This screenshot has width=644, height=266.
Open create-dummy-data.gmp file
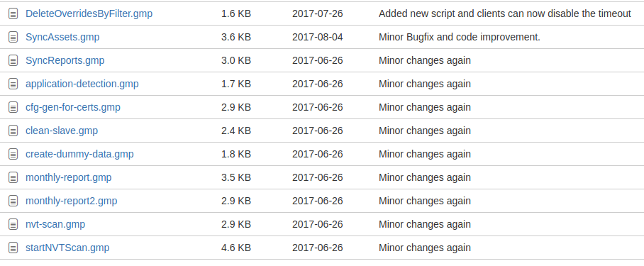click(x=79, y=154)
